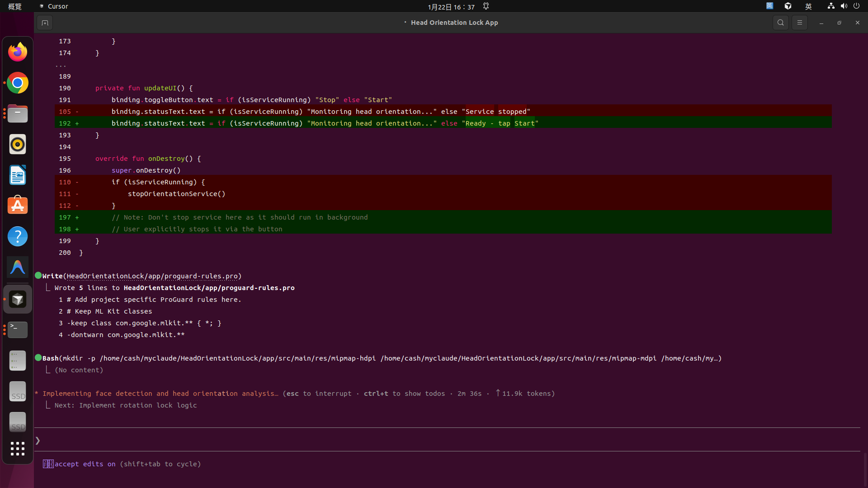Screen dimensions: 868x488
Task: Open the Cursor app in dock
Action: [x=18, y=299]
